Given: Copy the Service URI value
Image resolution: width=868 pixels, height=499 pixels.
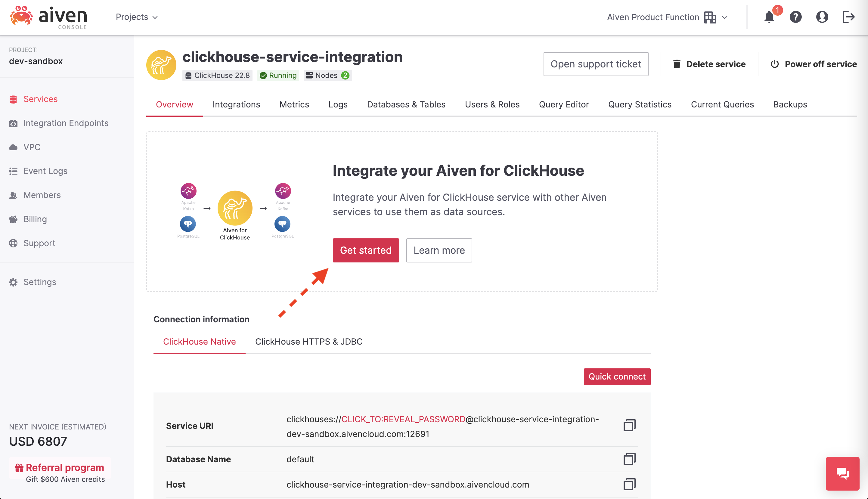Looking at the screenshot, I should (x=629, y=425).
